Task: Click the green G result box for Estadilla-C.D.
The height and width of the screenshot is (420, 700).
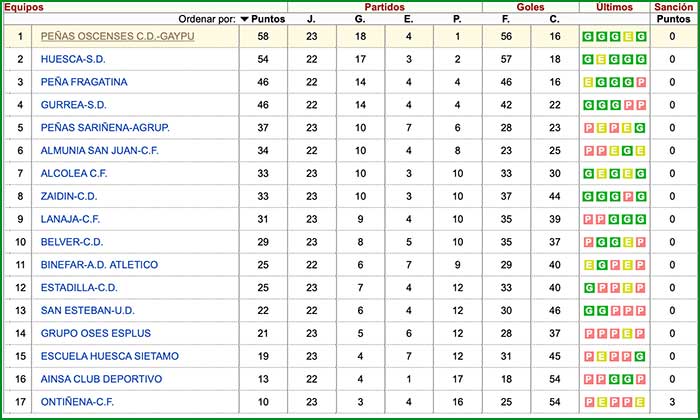Action: click(x=588, y=288)
